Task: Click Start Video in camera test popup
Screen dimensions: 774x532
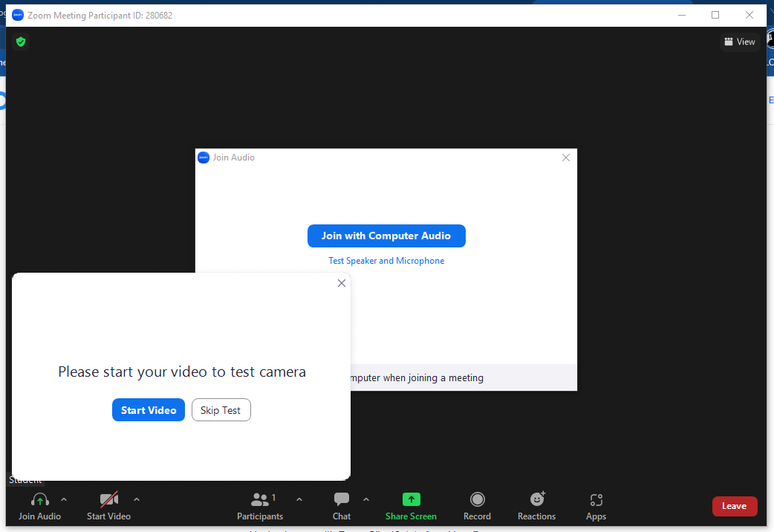Action: click(149, 410)
